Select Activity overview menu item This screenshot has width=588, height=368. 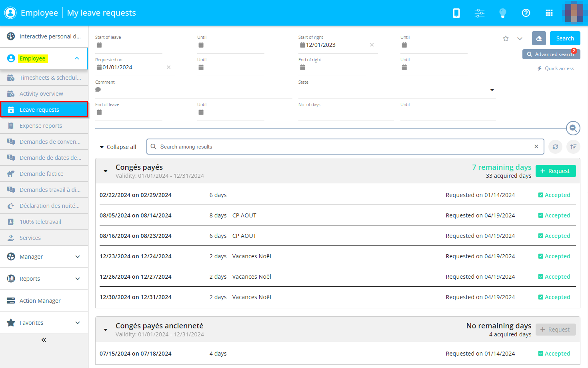[x=41, y=94]
